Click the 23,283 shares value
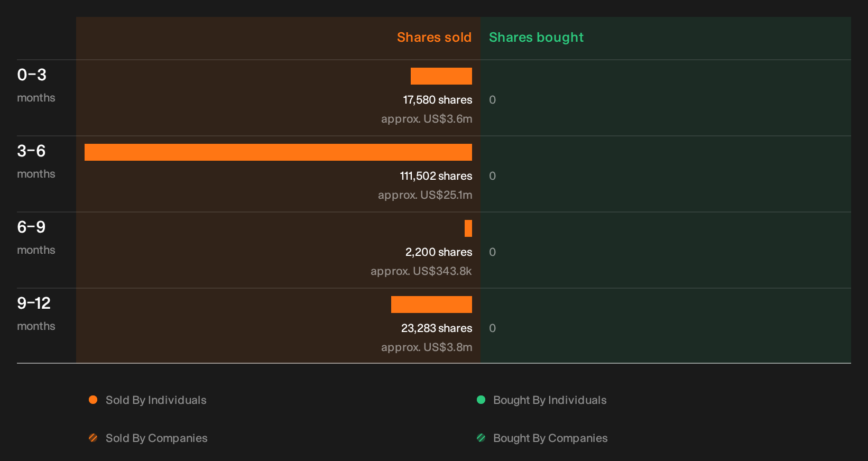Viewport: 868px width, 461px height. coord(437,328)
